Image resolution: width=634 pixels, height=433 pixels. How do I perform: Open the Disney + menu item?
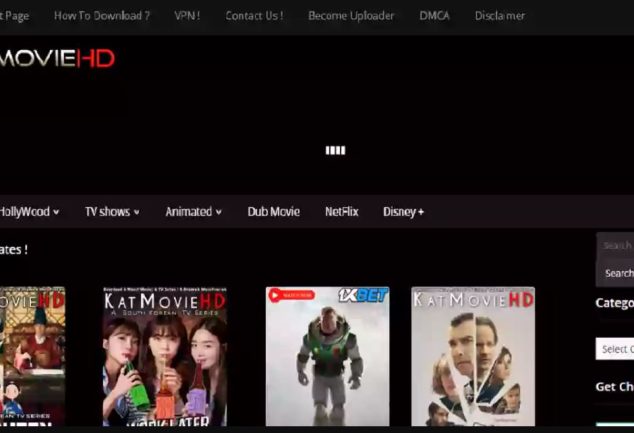403,212
